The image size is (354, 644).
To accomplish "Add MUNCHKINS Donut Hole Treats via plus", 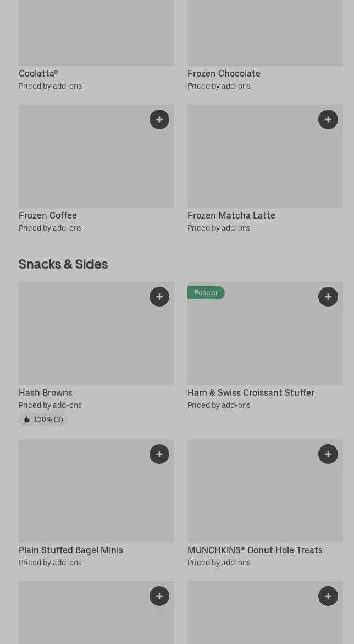I will (x=328, y=454).
